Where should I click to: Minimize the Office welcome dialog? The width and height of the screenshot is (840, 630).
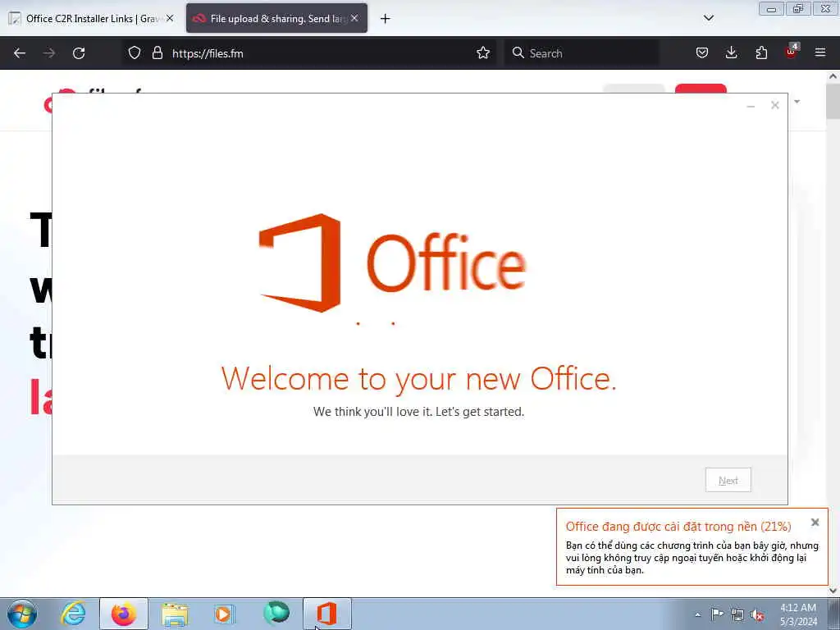coord(751,106)
